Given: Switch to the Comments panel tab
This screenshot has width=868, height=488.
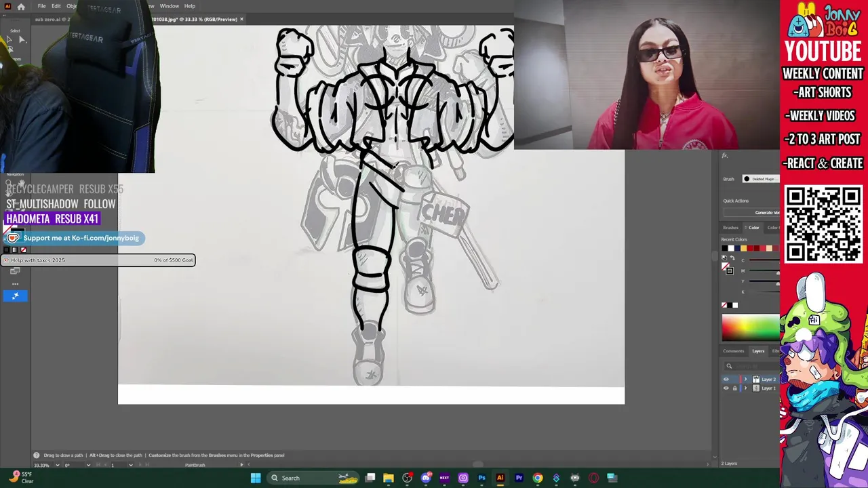Looking at the screenshot, I should pyautogui.click(x=733, y=351).
